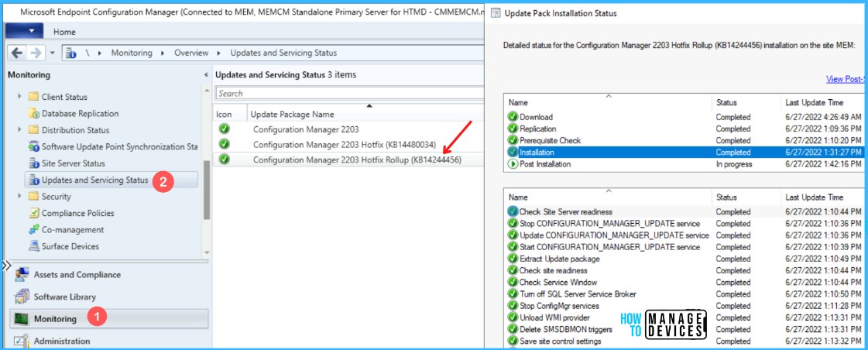
Task: Select the Download phase row
Action: tap(685, 117)
